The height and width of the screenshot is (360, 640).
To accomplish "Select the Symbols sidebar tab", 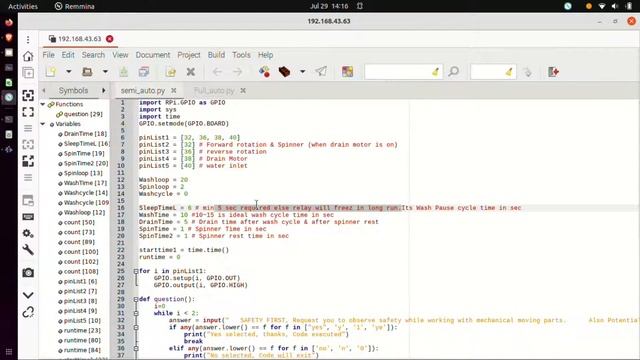I will pyautogui.click(x=73, y=91).
